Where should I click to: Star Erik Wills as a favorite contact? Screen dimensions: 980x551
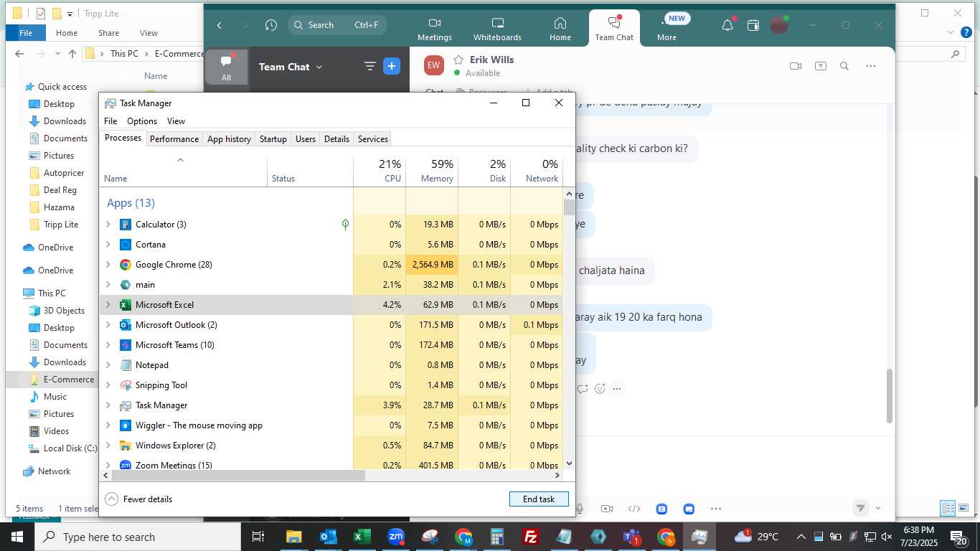pyautogui.click(x=458, y=60)
